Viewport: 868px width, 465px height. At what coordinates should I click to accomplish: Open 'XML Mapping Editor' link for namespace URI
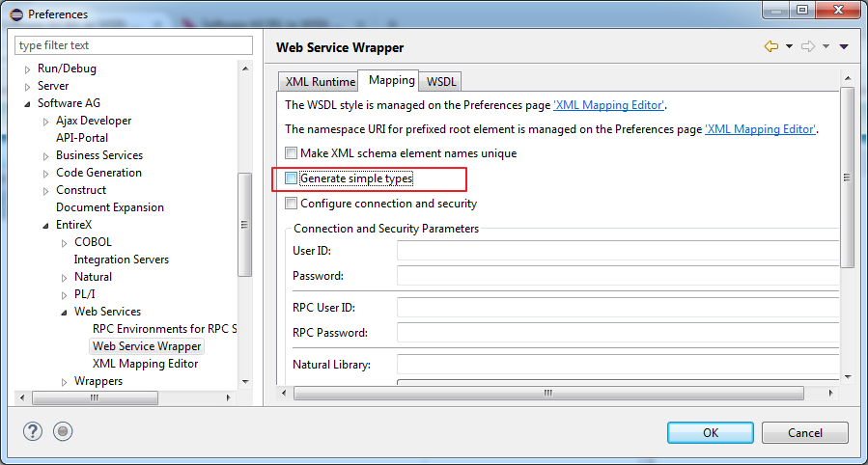pyautogui.click(x=760, y=129)
